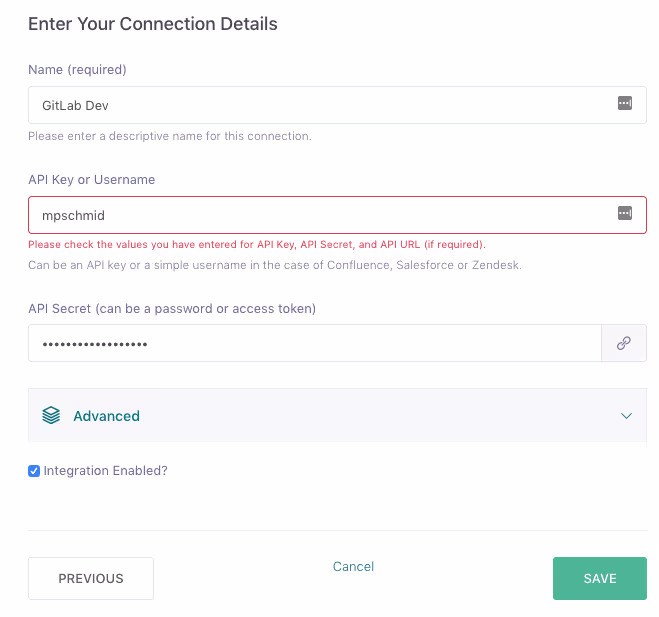Focus the masked API Secret field
Screen dimensions: 659x617
(315, 343)
